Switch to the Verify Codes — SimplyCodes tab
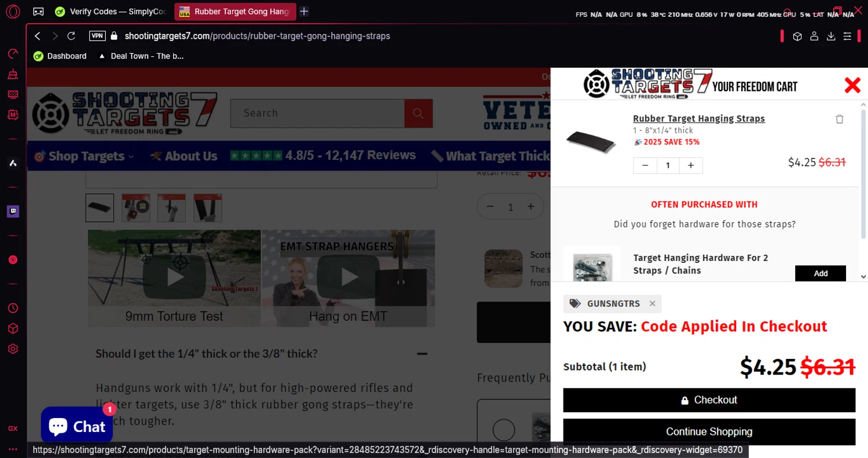This screenshot has height=458, width=868. click(110, 11)
